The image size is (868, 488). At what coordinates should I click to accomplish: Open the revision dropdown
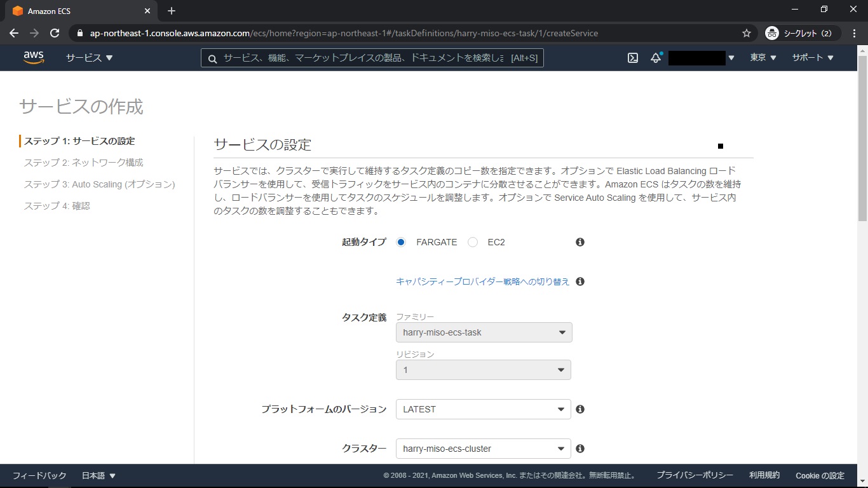point(483,370)
